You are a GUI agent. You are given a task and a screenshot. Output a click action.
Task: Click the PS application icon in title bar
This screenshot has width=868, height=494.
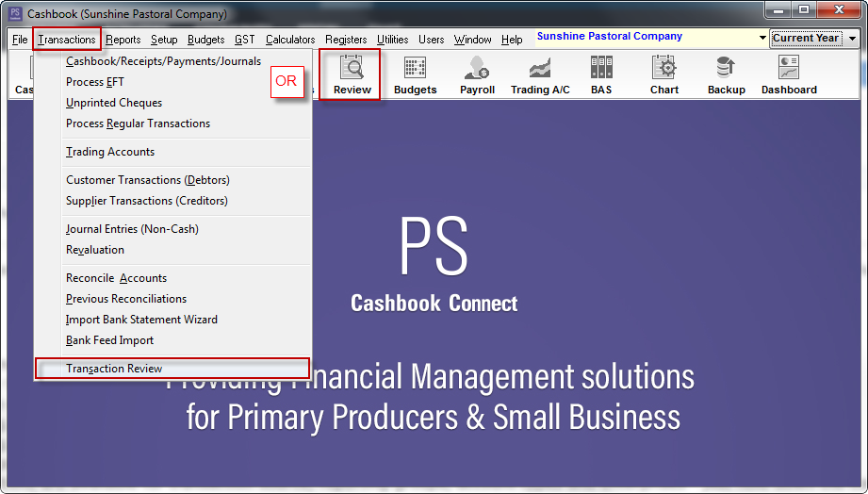tap(15, 13)
